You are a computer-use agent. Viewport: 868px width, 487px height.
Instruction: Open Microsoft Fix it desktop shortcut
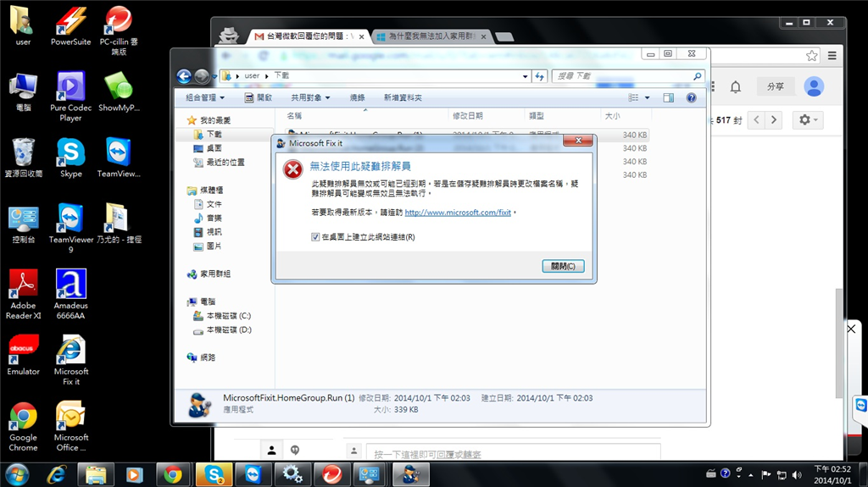click(71, 360)
